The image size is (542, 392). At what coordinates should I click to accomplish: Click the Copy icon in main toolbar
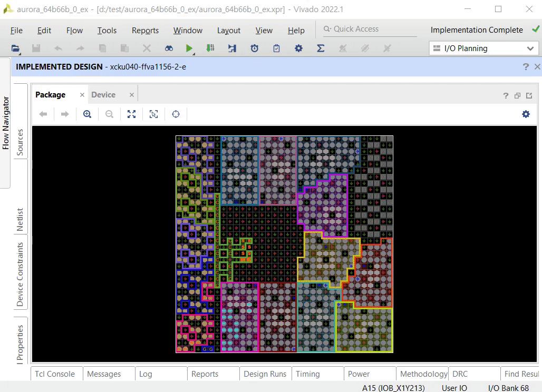tap(102, 48)
